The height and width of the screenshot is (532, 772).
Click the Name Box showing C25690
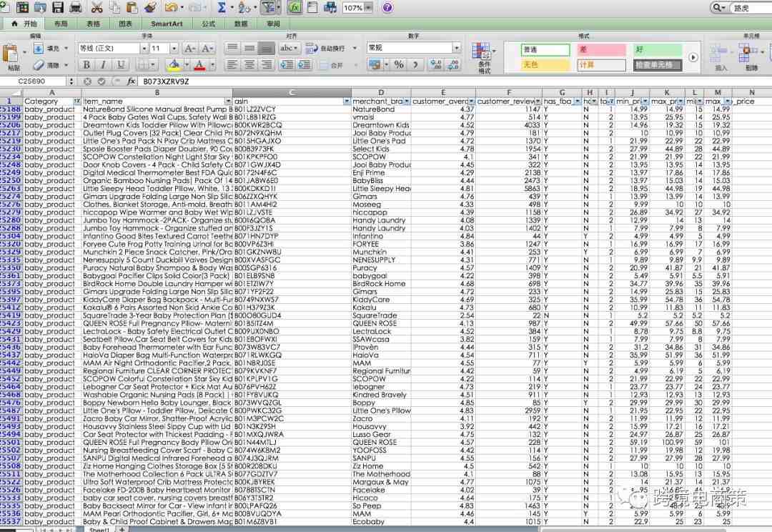(x=32, y=82)
